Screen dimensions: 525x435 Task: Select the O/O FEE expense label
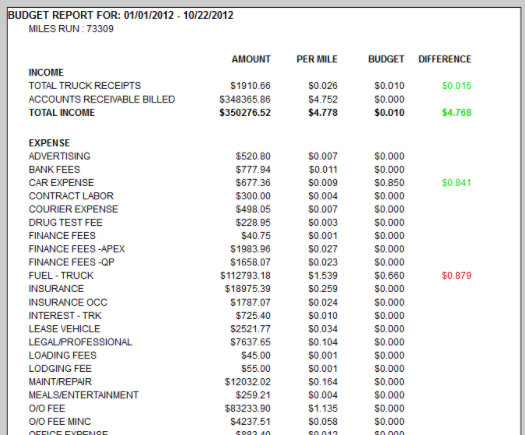[x=47, y=409]
